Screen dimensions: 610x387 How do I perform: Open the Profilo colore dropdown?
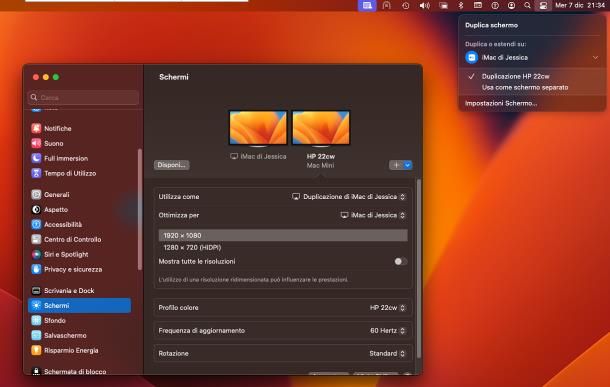387,308
